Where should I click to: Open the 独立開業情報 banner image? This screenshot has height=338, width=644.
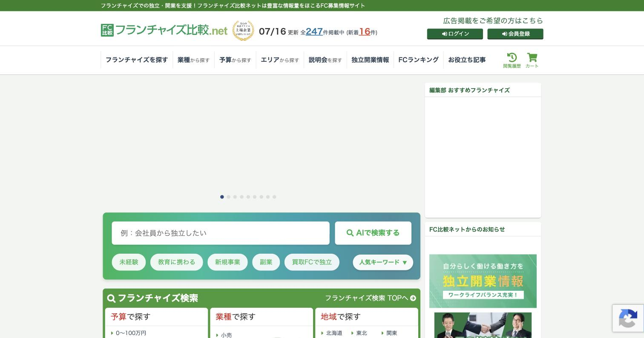[x=483, y=281]
